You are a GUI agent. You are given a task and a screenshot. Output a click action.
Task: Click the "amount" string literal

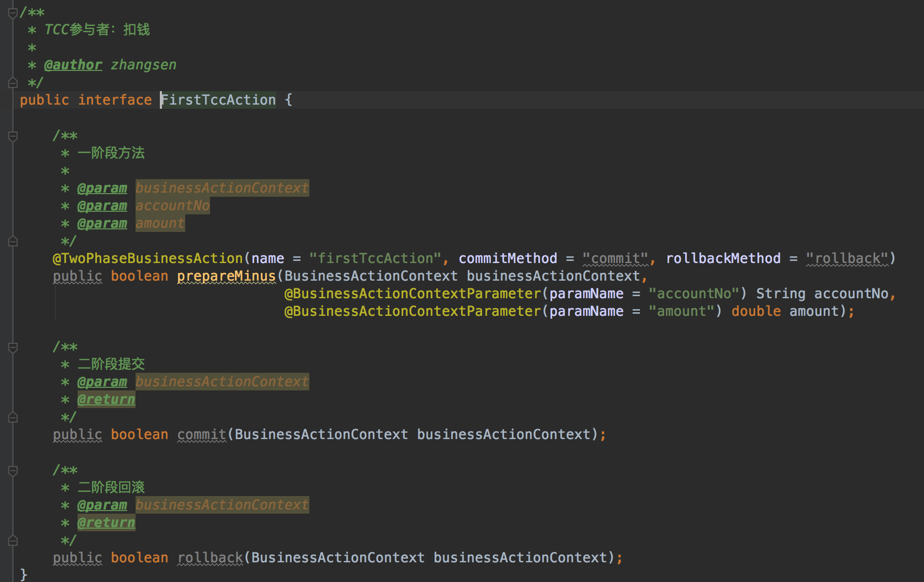[681, 311]
